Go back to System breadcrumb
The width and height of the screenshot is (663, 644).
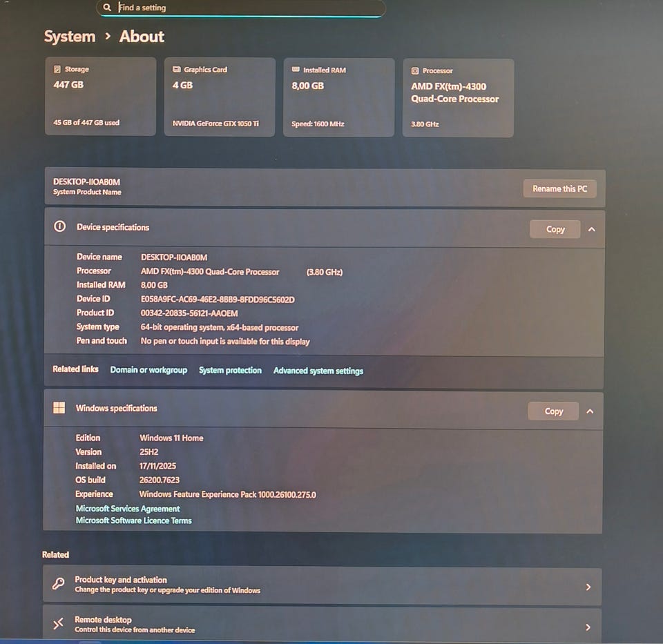pos(70,37)
